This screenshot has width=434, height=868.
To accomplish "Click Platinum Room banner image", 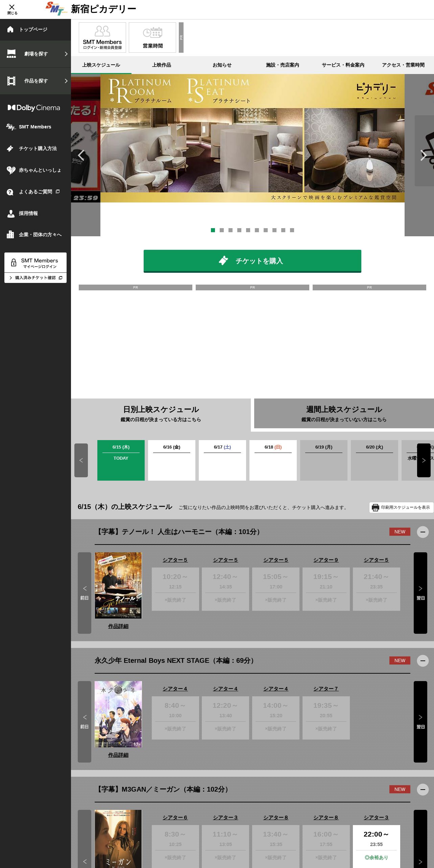I will [x=252, y=138].
